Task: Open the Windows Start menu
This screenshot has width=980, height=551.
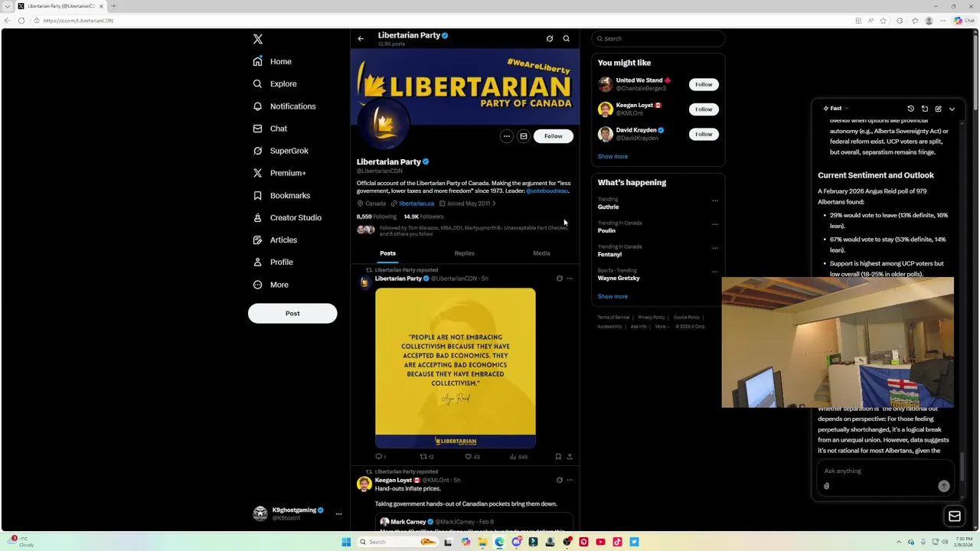Action: point(346,542)
